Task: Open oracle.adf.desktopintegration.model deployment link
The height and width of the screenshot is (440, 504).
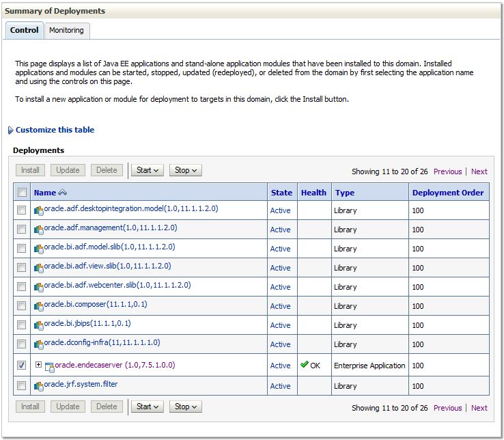Action: 131,208
